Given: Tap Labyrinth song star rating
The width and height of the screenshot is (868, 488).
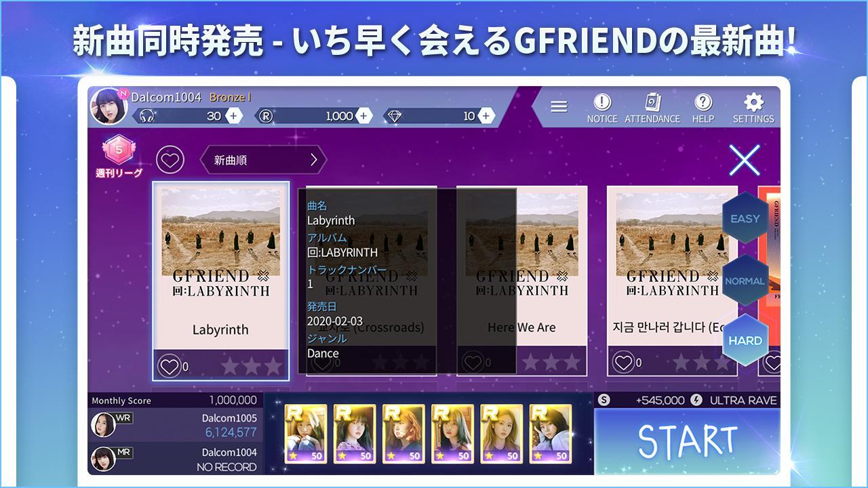Looking at the screenshot, I should (252, 366).
